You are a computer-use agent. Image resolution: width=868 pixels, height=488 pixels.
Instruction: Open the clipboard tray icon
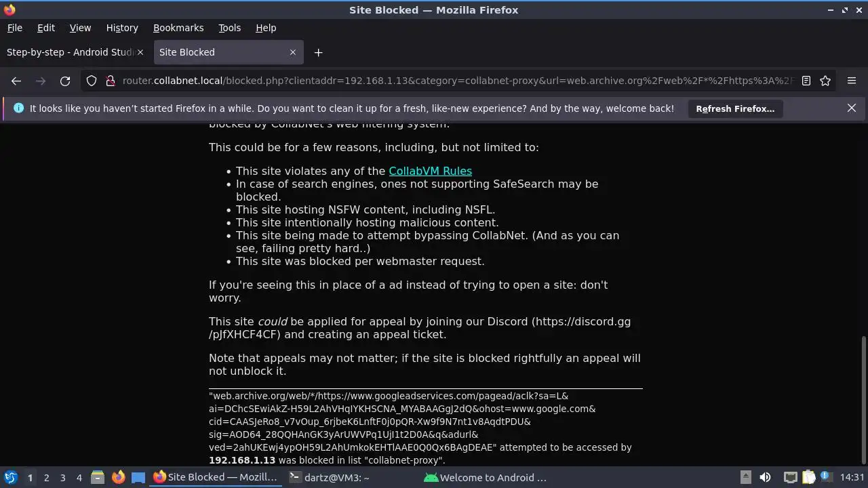tap(808, 477)
